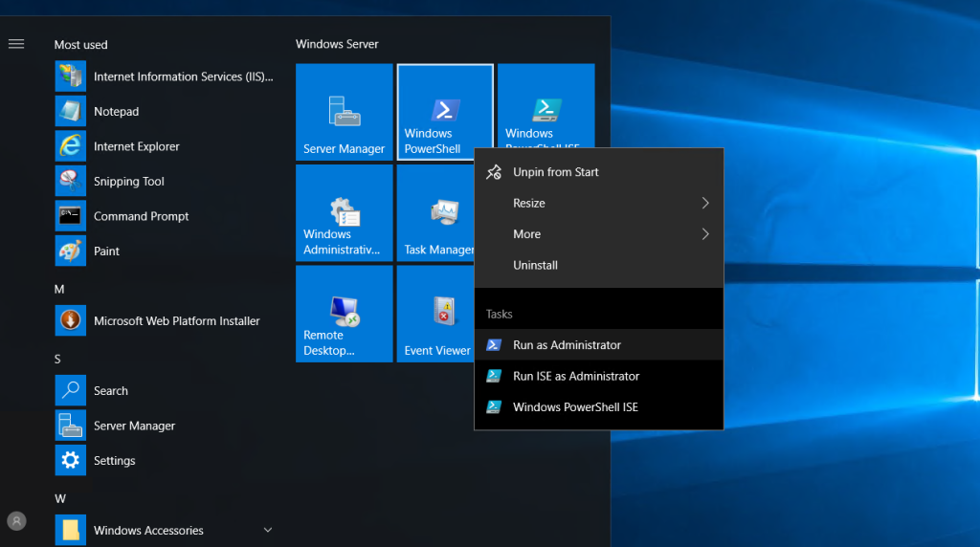This screenshot has width=980, height=547.
Task: Click the Event Viewer tile
Action: pyautogui.click(x=435, y=314)
